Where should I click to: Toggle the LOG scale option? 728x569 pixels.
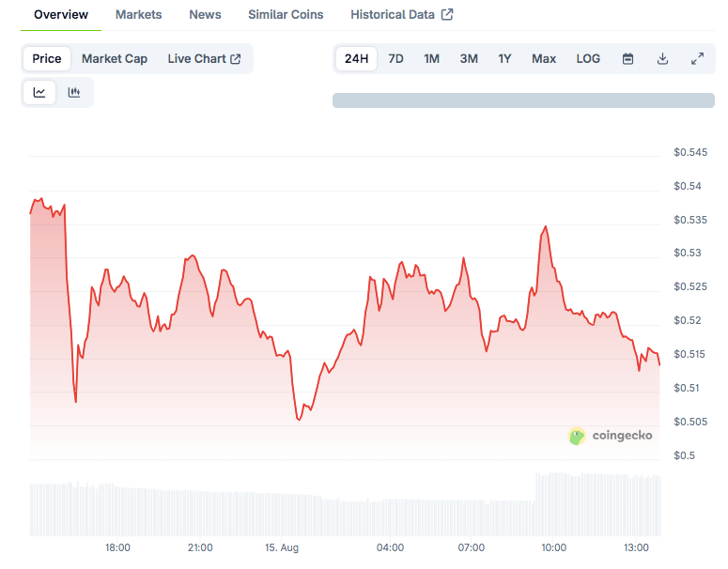click(x=588, y=58)
